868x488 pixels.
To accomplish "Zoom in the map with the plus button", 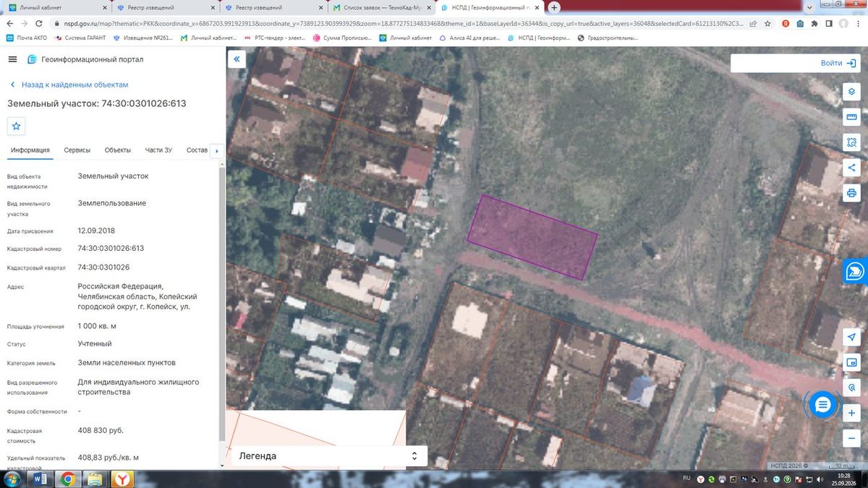I will (x=851, y=413).
